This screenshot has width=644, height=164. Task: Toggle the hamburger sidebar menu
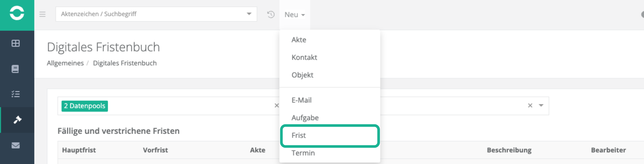(43, 14)
